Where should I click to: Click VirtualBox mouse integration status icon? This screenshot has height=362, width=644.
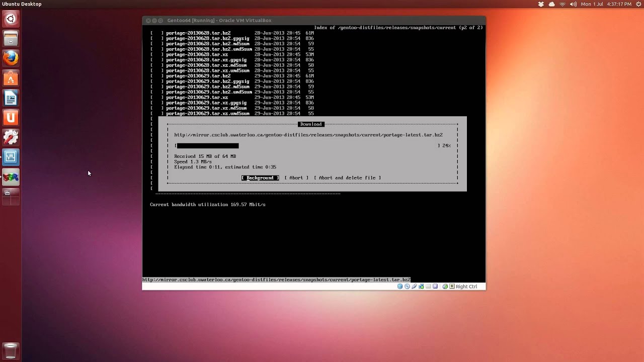coord(445,286)
